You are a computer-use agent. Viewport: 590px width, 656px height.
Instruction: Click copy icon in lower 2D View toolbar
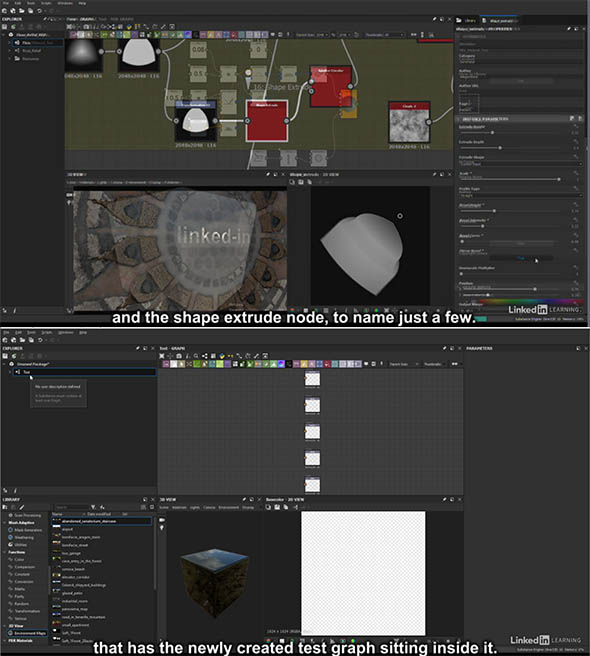[x=286, y=507]
